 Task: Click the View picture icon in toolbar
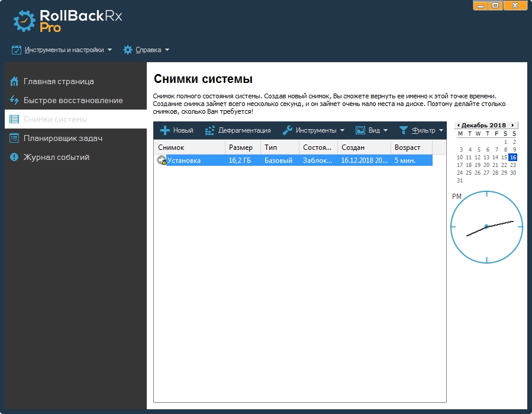(x=360, y=130)
